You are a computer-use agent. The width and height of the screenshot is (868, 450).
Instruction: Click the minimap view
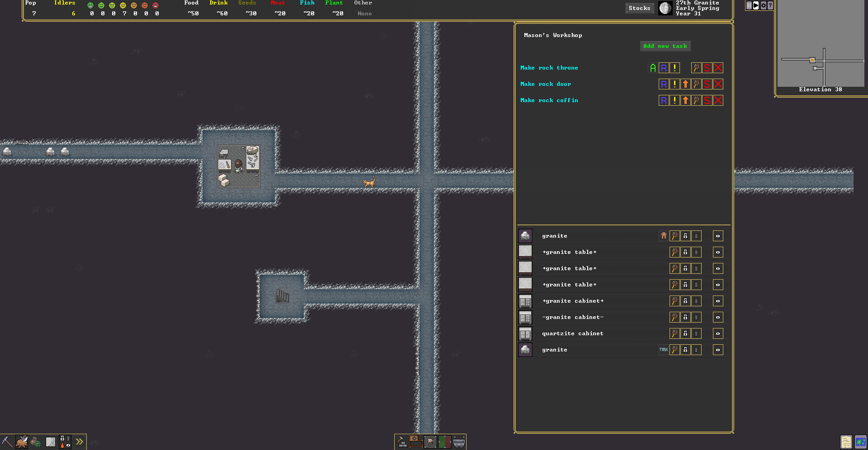(821, 43)
